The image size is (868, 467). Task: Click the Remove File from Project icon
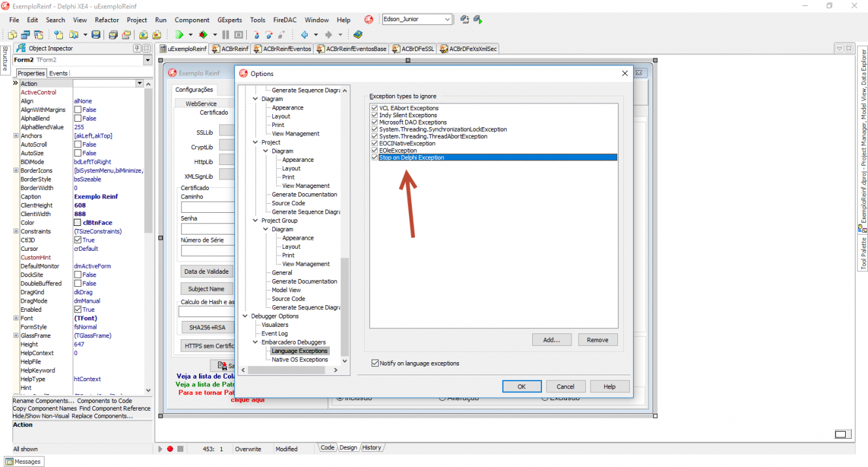coord(156,35)
